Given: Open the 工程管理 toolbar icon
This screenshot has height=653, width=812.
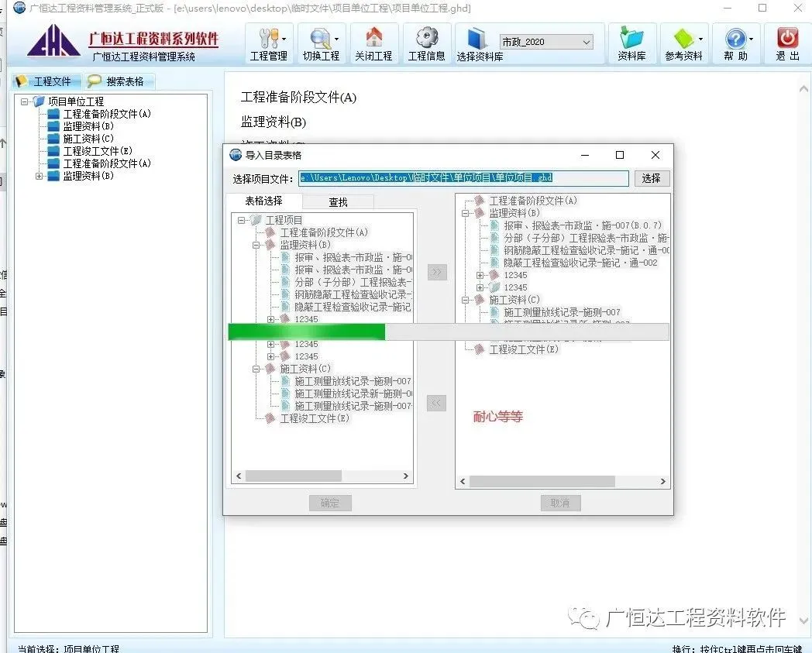Looking at the screenshot, I should [268, 38].
